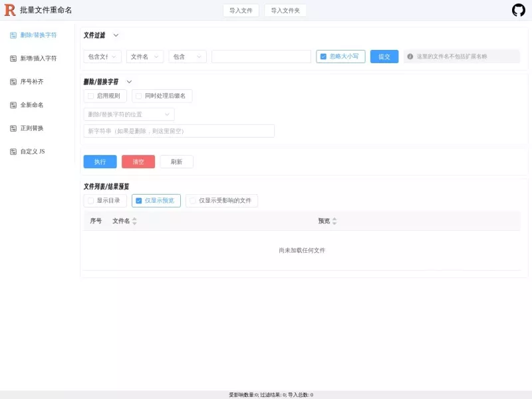Collapse the 文件过滤 section chevron
The height and width of the screenshot is (399, 532).
tap(116, 35)
